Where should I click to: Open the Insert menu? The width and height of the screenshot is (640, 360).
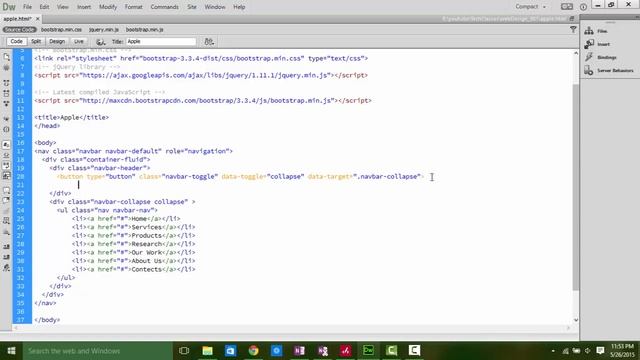pos(84,7)
